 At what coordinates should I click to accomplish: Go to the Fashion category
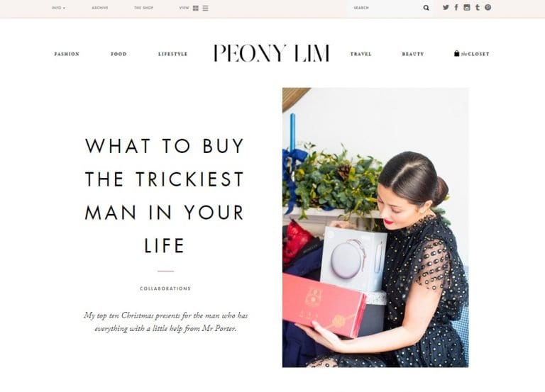pyautogui.click(x=67, y=54)
